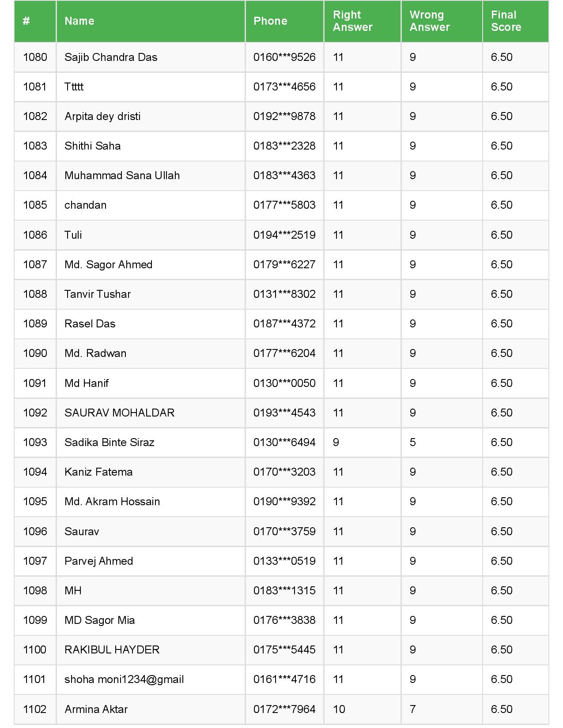Click the RAKIBUL HAYDER name cell
This screenshot has width=563, height=728.
pos(112,650)
